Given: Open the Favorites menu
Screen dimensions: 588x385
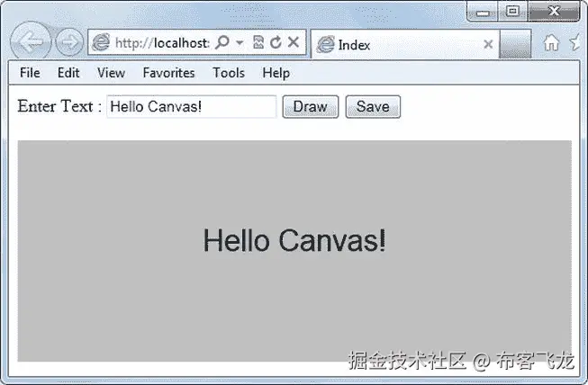Looking at the screenshot, I should (168, 73).
